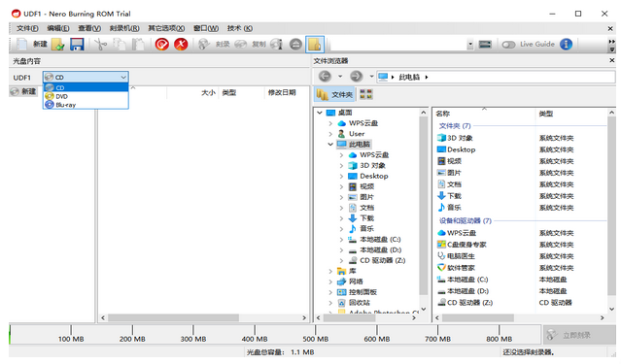Collapse the 文件夹 (7) group header
This screenshot has height=364, width=621.
(455, 126)
